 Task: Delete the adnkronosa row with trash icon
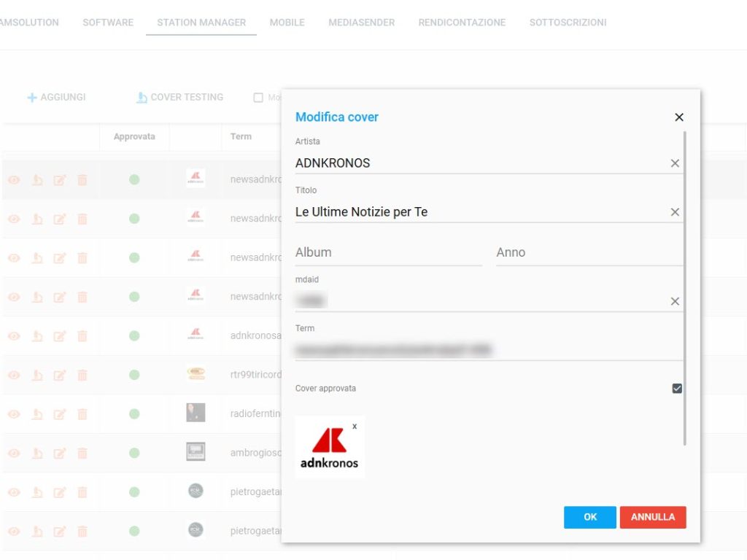pyautogui.click(x=82, y=336)
